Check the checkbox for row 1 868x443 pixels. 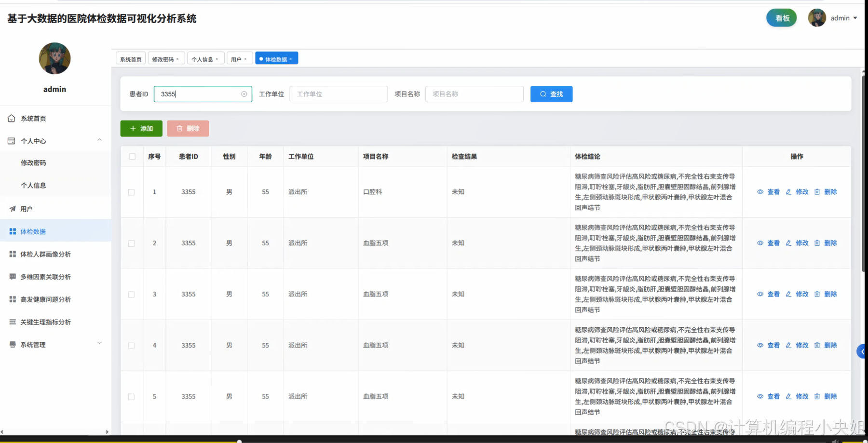(131, 192)
